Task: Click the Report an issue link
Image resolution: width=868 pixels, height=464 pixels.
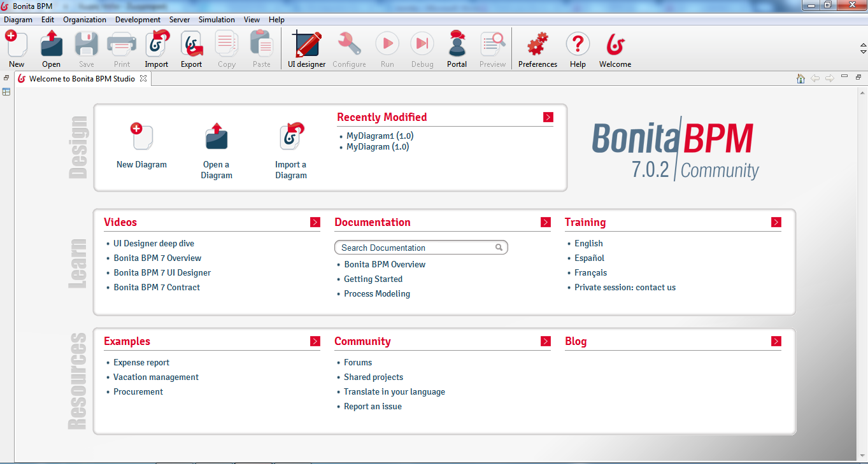Action: (x=373, y=406)
